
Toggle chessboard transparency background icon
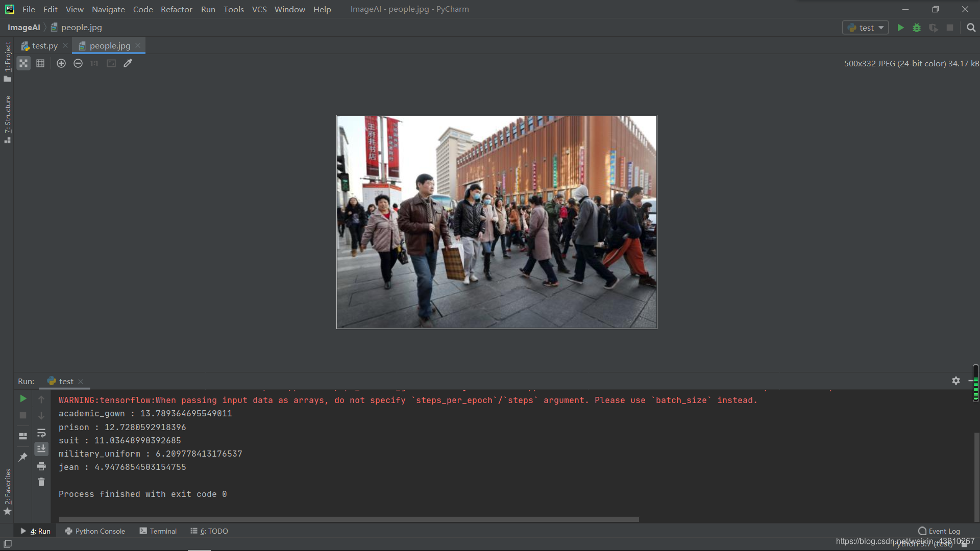pyautogui.click(x=23, y=63)
